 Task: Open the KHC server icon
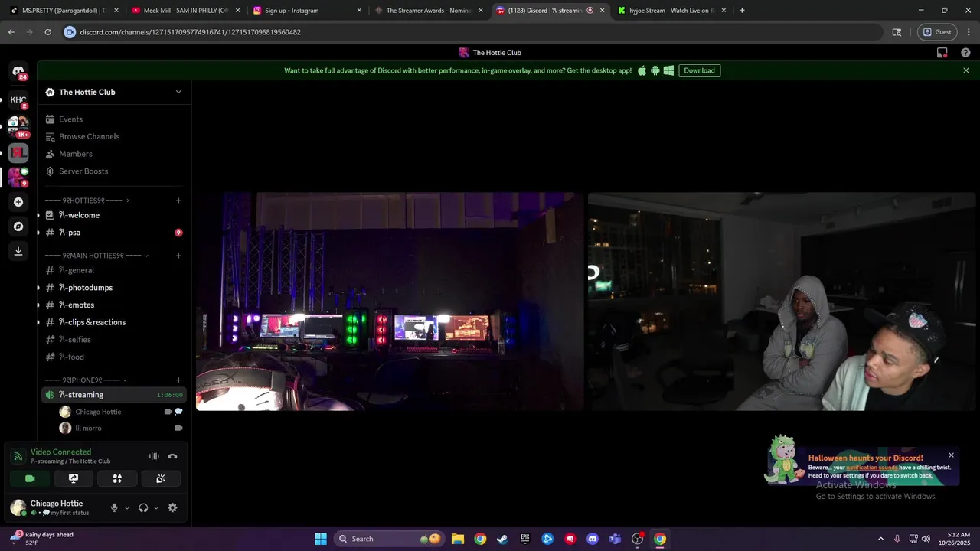pos(18,99)
